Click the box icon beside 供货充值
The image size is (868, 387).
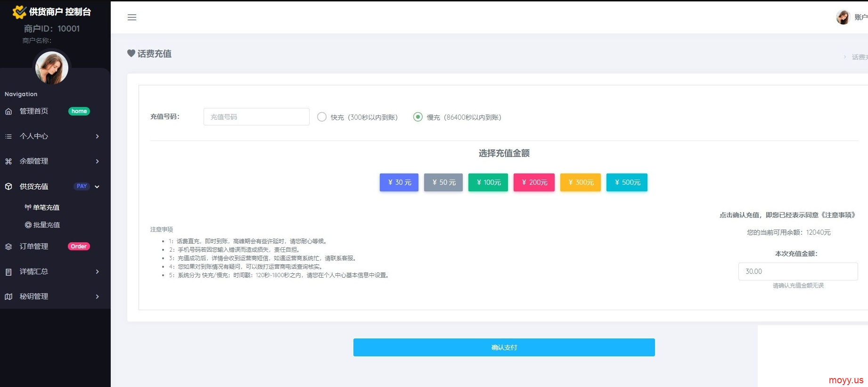click(x=8, y=186)
